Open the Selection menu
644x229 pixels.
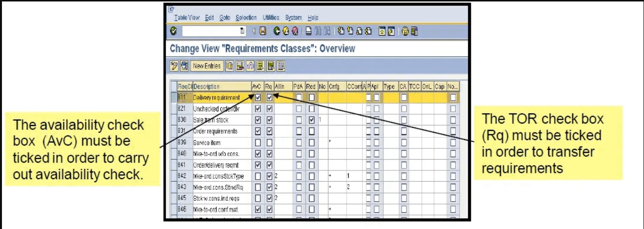[x=246, y=18]
